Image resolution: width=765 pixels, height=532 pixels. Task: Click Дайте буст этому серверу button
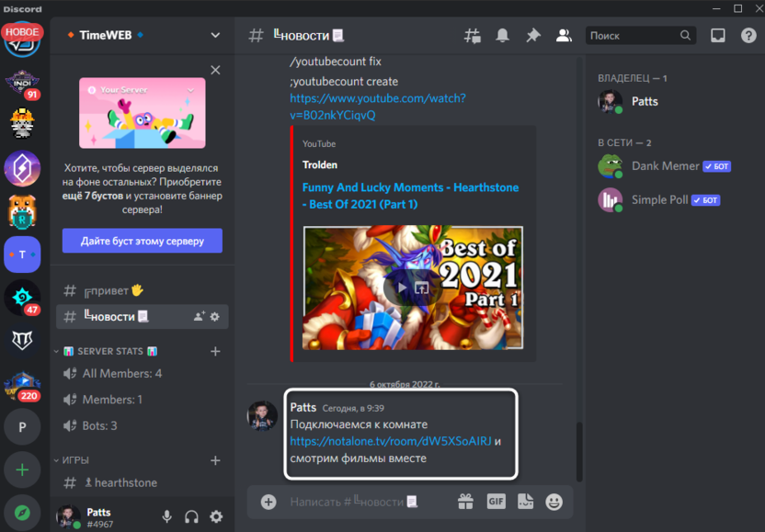[142, 241]
